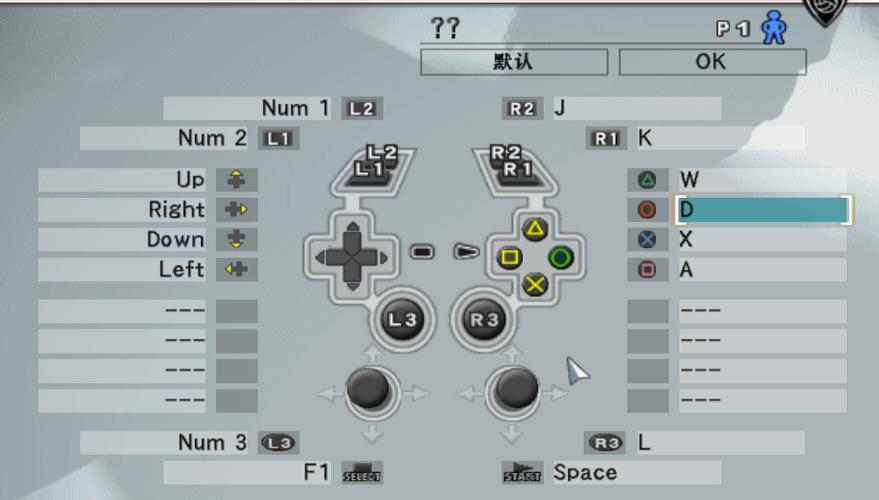Click the left analog stick on the diagram
Viewport: 879px width, 500px height.
coord(369,388)
